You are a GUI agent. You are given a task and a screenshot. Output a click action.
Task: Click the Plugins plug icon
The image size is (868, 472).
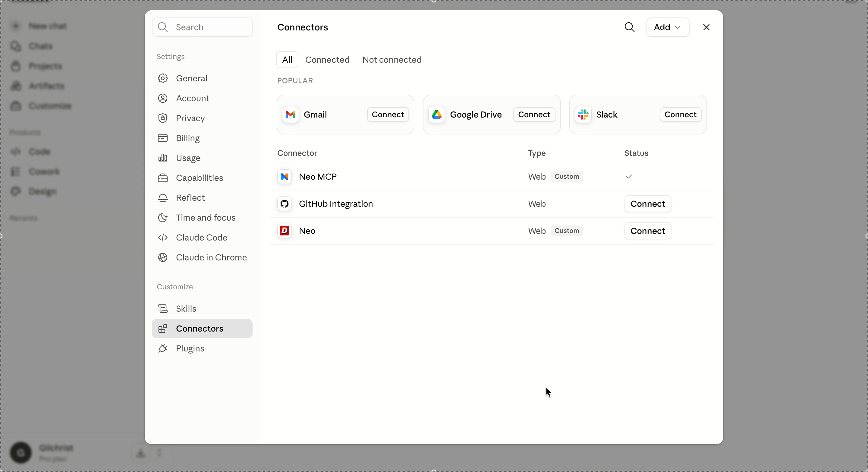(x=163, y=348)
